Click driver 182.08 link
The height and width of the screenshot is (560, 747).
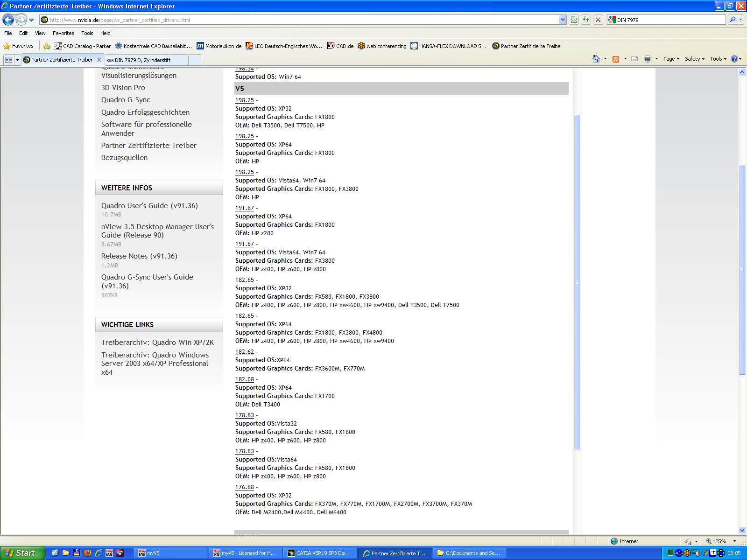coord(245,379)
